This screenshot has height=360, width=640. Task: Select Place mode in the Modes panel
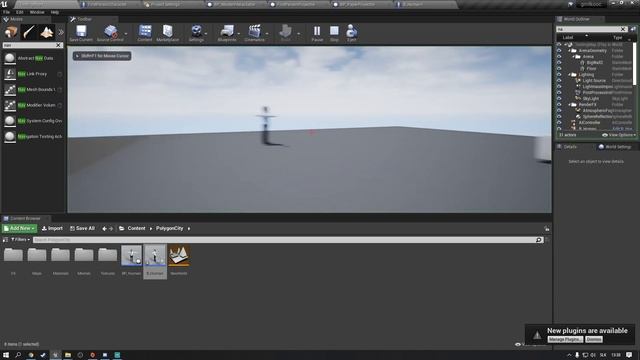pyautogui.click(x=11, y=32)
